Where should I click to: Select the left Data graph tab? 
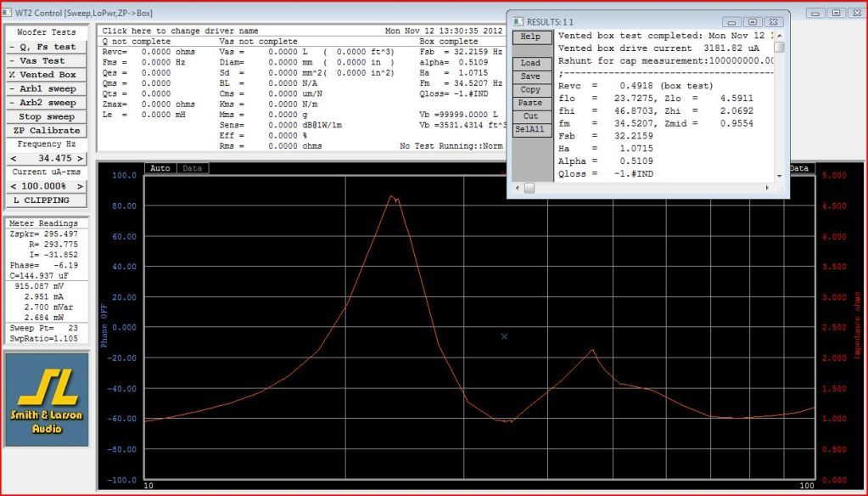pyautogui.click(x=192, y=168)
